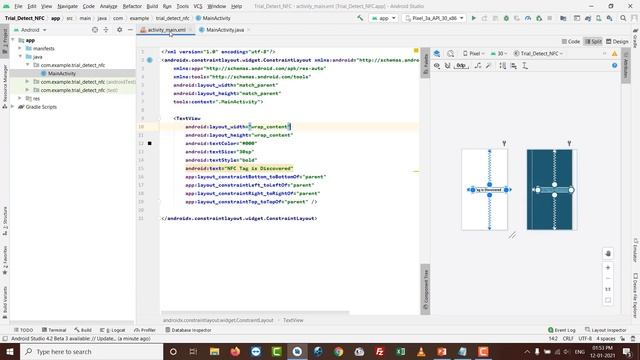The height and width of the screenshot is (360, 640).
Task: Toggle design view options eye icon
Action: coord(437,66)
